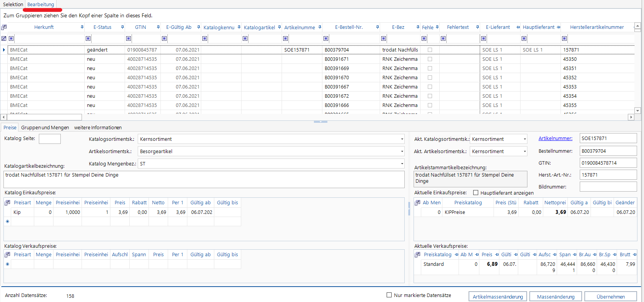Click the Übernehmen button

pyautogui.click(x=611, y=297)
